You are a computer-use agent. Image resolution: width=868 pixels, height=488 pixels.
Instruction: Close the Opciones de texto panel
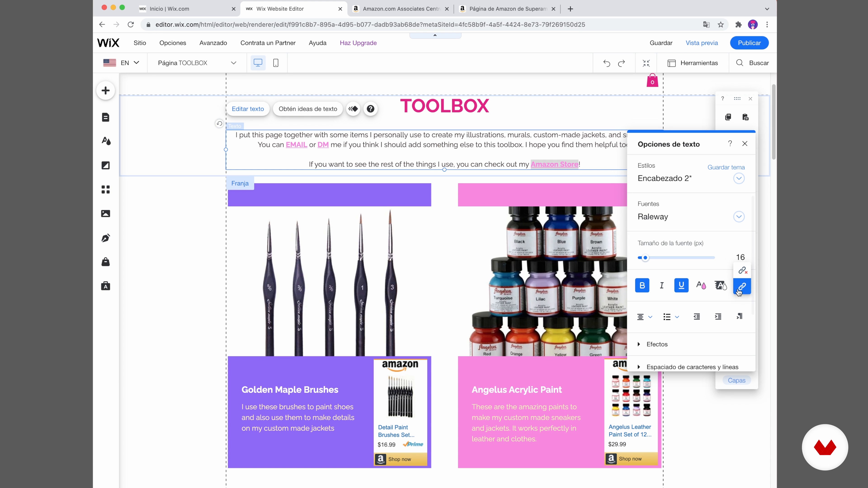pos(745,143)
